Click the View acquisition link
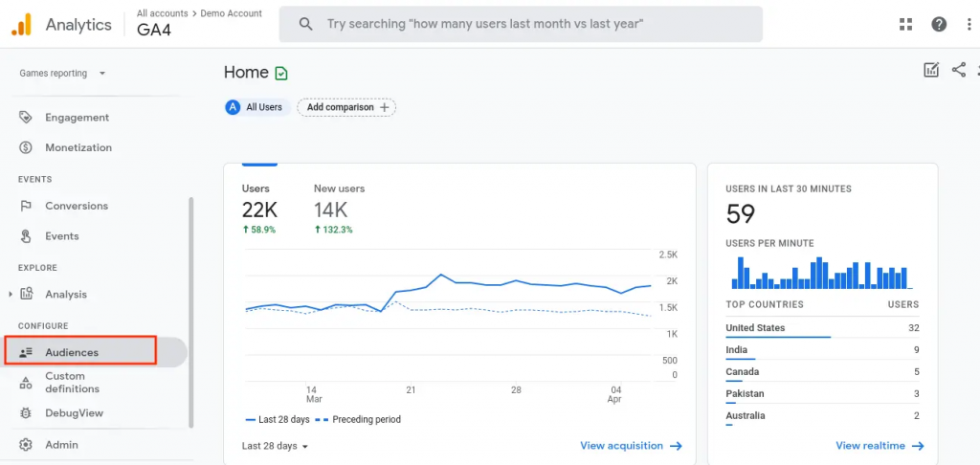This screenshot has height=465, width=980. [631, 446]
